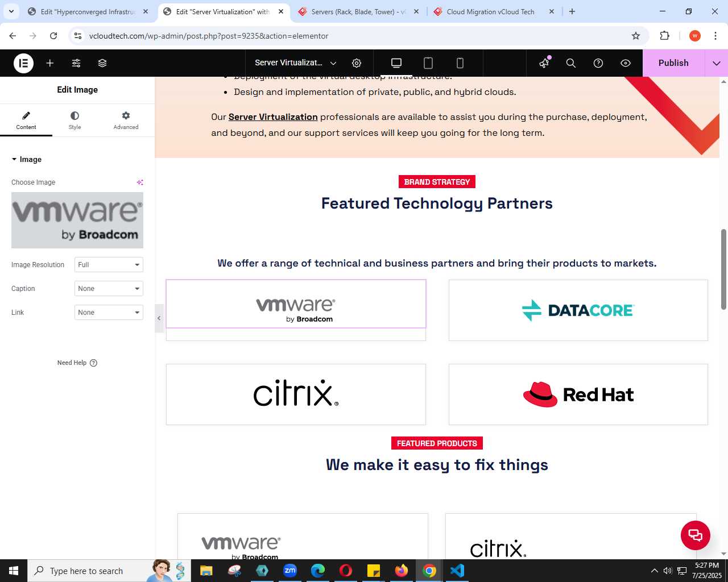Switch to Hyperconverged Infrastructure browser tab
This screenshot has height=582, width=728.
[x=88, y=11]
